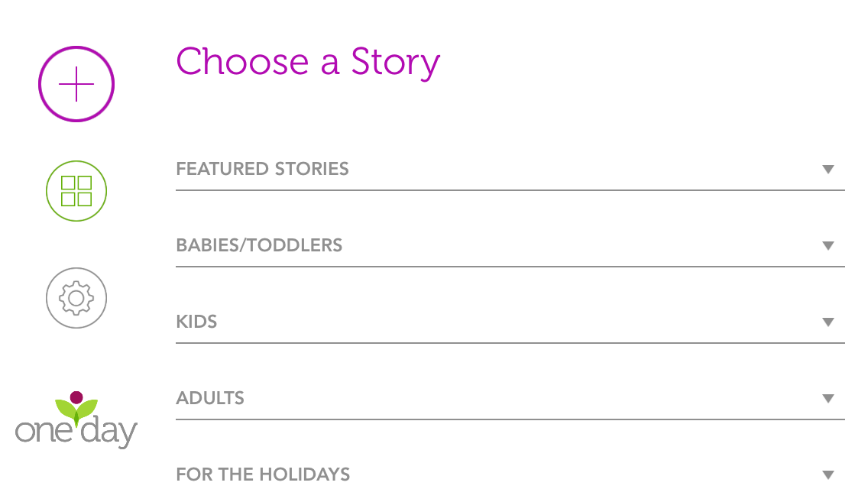Expand For The Holidays dropdown arrow
The image size is (868, 489).
click(x=828, y=475)
